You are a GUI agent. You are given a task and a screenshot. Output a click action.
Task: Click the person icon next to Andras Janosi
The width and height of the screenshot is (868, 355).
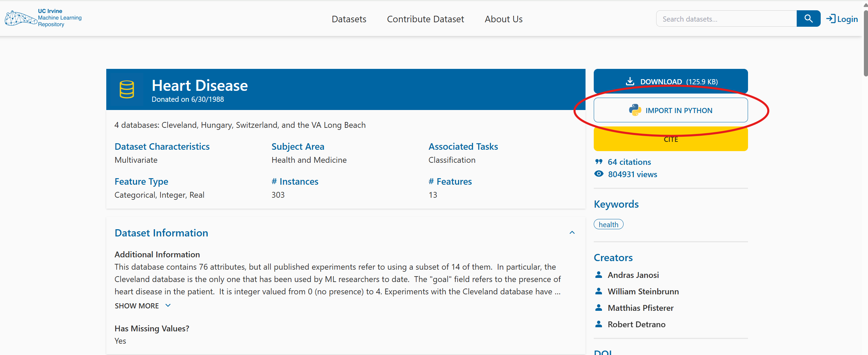(x=599, y=274)
